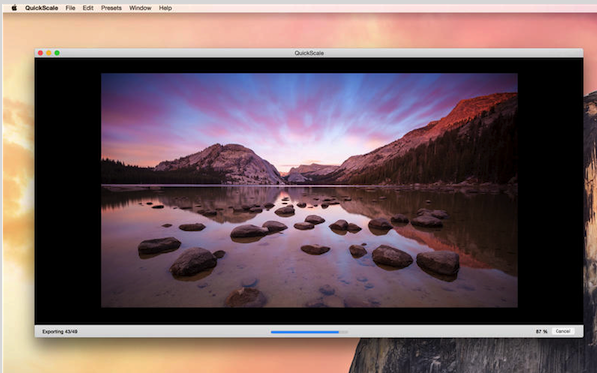Image resolution: width=597 pixels, height=373 pixels.
Task: Close the QuickScale window with red button
Action: click(x=40, y=53)
